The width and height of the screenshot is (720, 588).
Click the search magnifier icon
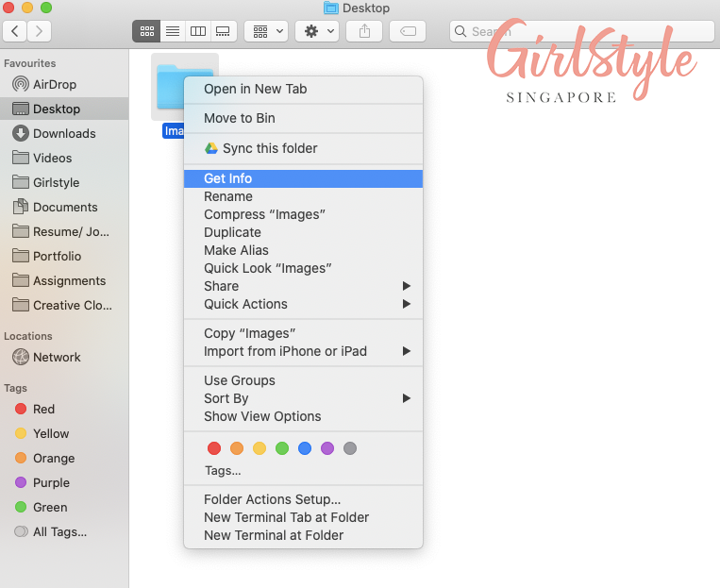click(x=460, y=31)
